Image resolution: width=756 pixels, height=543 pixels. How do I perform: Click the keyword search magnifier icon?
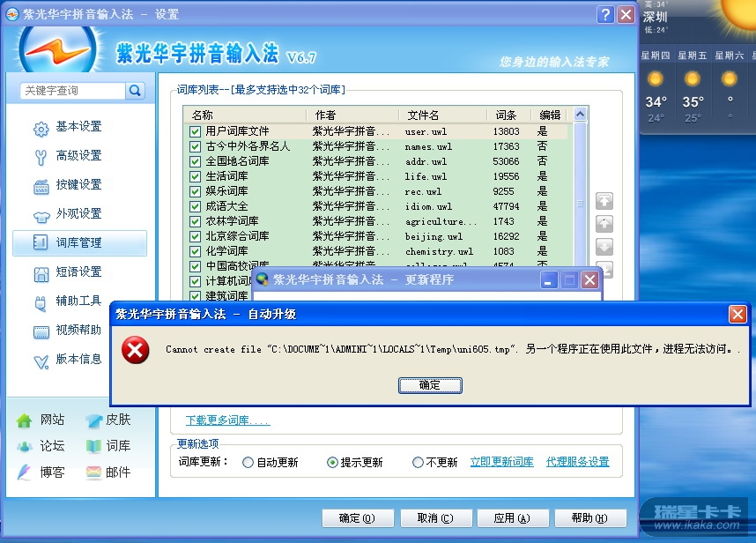135,91
